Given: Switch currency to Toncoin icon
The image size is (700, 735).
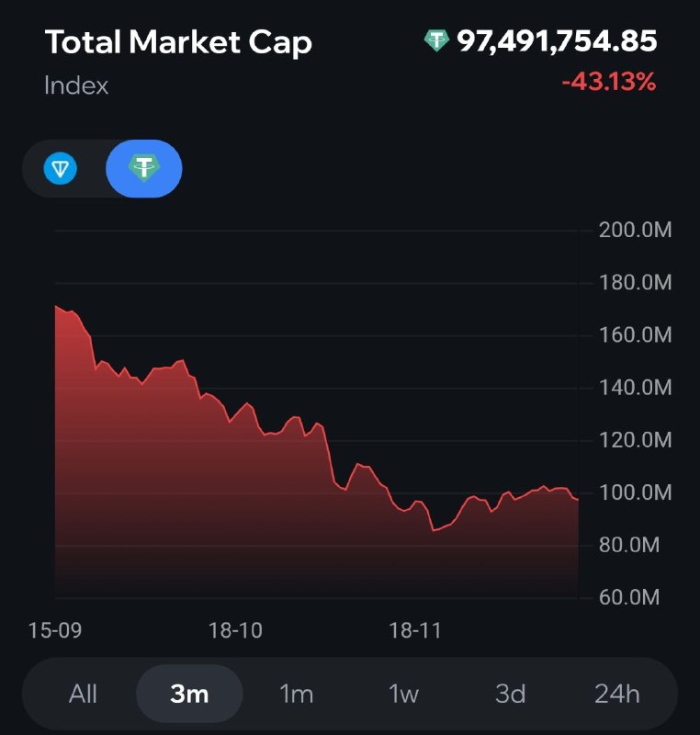Looking at the screenshot, I should (61, 169).
